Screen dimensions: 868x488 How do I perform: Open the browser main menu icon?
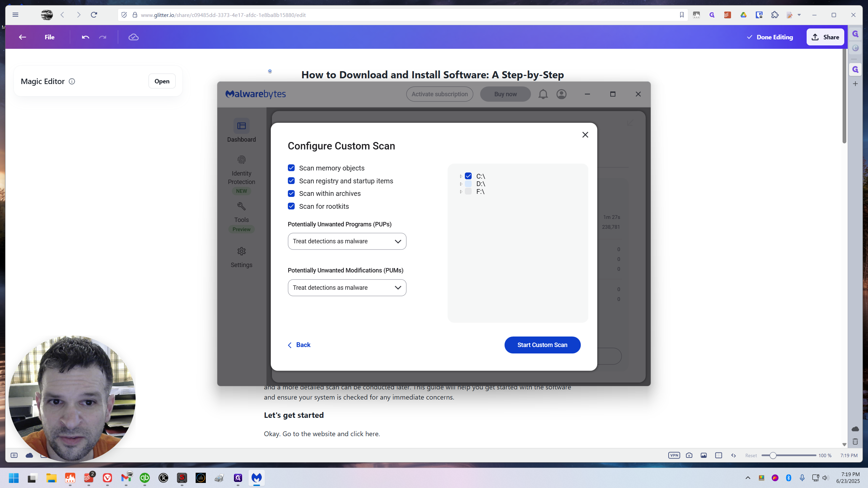pos(15,15)
